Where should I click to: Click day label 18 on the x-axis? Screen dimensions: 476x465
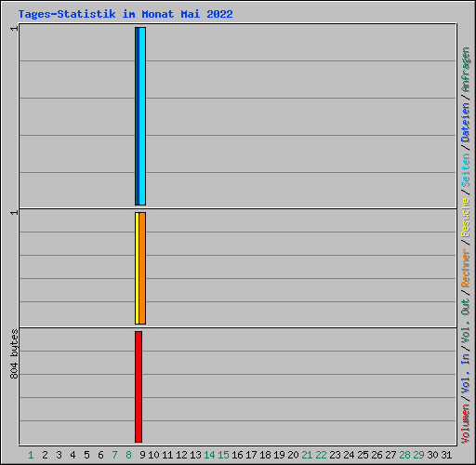[265, 455]
